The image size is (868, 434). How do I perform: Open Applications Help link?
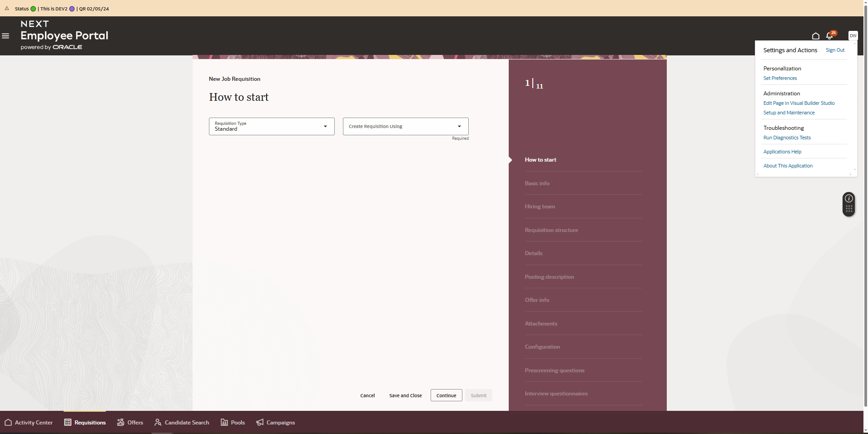[782, 152]
